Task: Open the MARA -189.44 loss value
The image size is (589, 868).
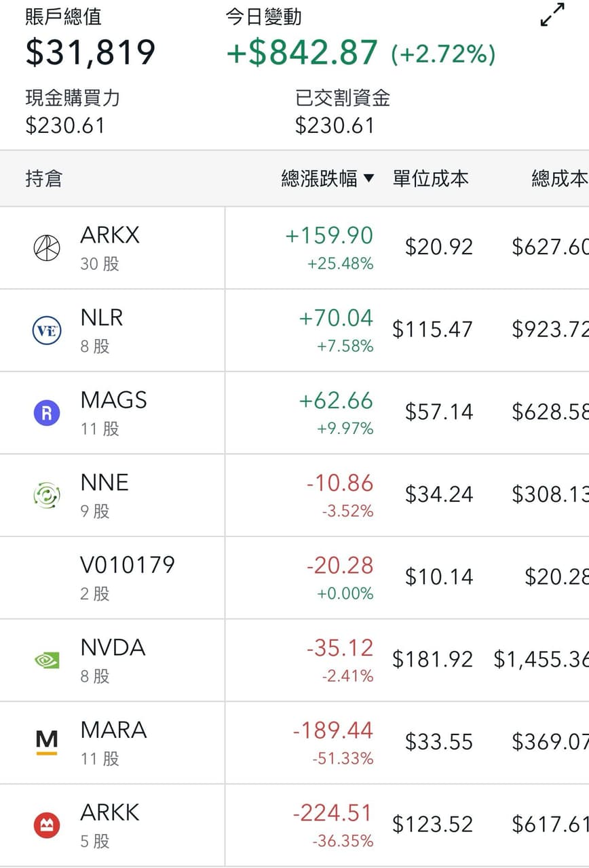Action: (332, 730)
